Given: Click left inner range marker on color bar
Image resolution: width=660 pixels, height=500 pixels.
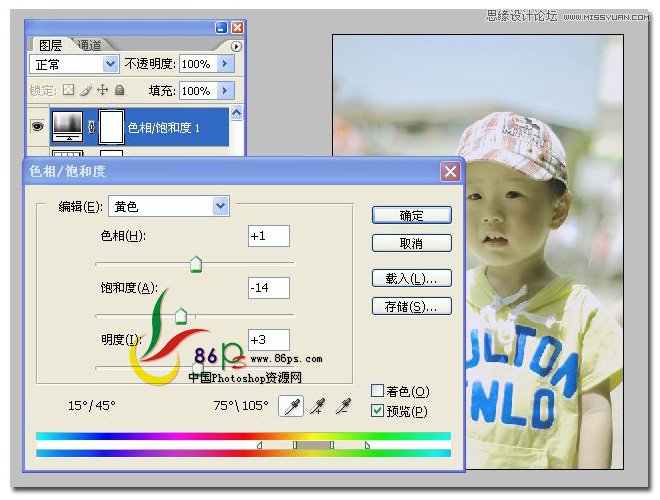Looking at the screenshot, I should click(295, 445).
